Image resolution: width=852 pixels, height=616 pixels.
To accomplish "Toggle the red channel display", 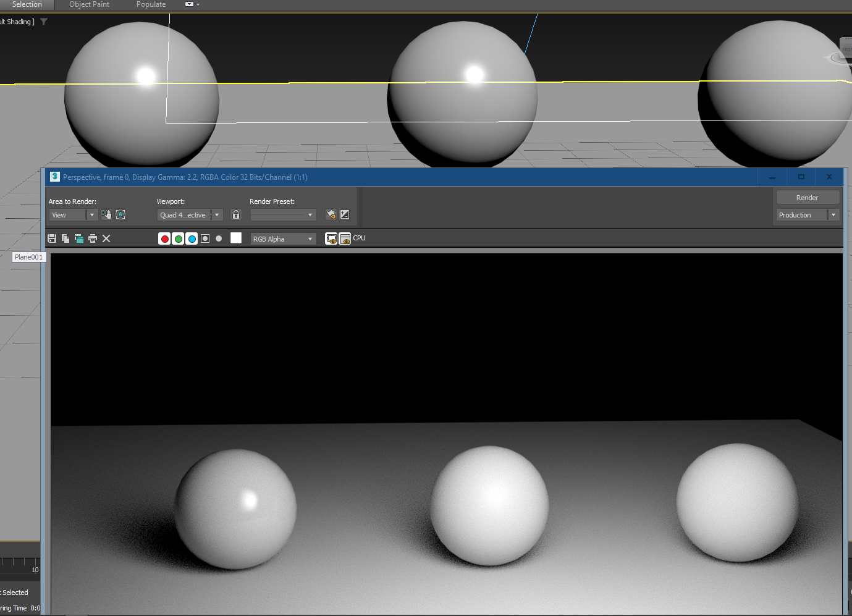I will 164,238.
